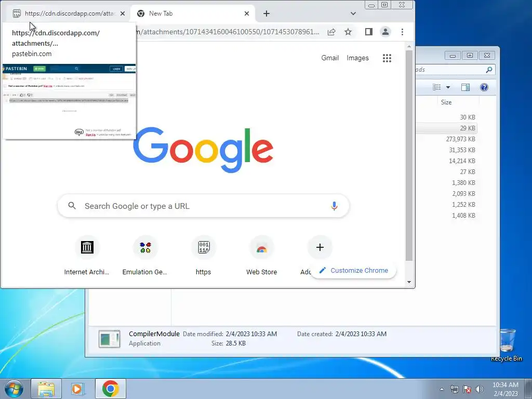Click the Google logo
The height and width of the screenshot is (399, 532).
click(x=203, y=150)
